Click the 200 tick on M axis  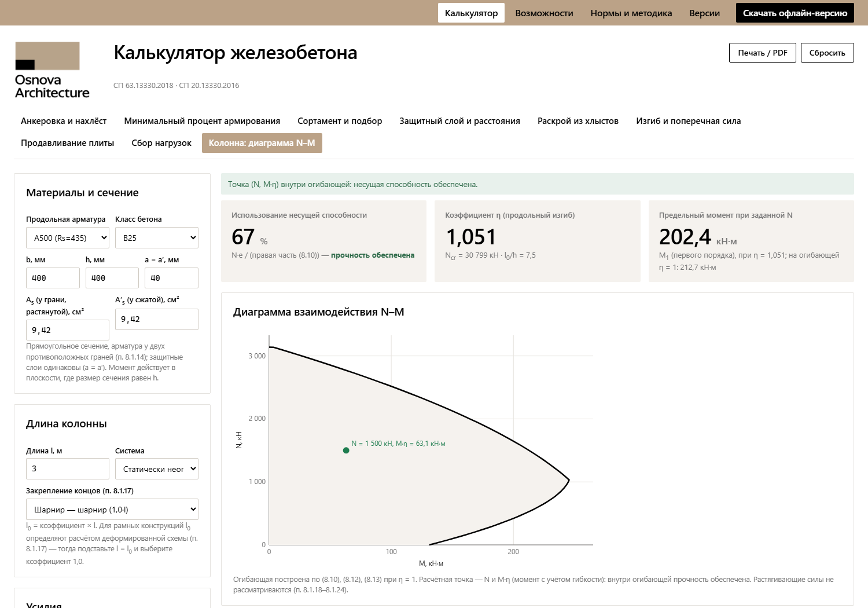[513, 552]
